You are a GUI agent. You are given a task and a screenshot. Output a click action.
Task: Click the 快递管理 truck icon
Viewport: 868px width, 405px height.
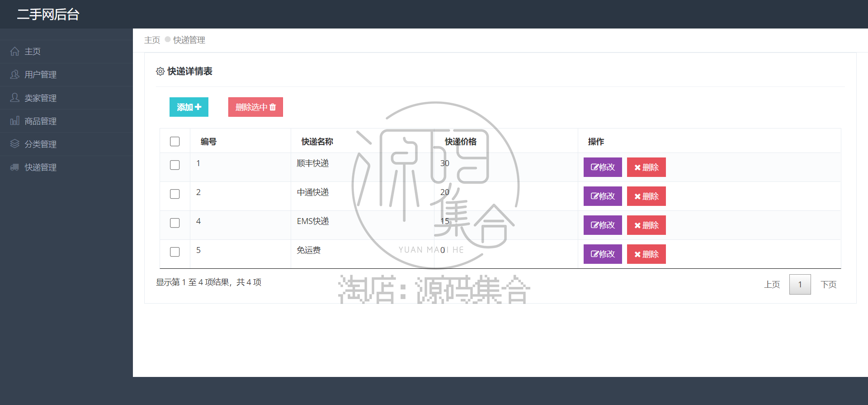pos(15,167)
